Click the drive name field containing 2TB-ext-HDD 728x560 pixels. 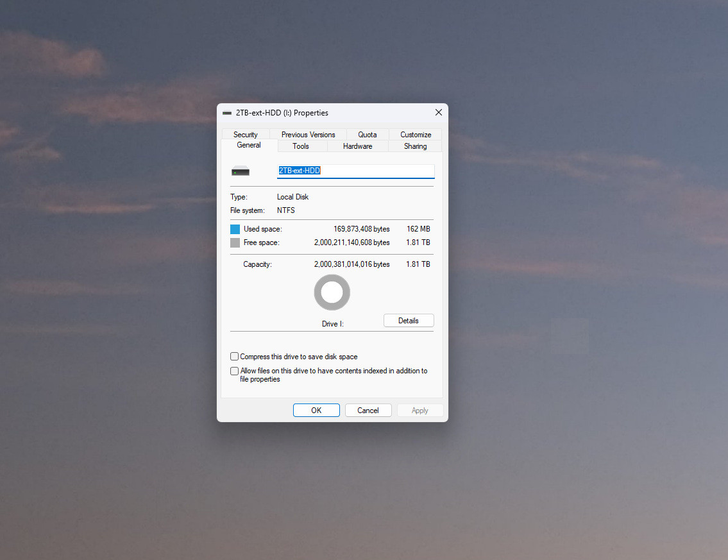[355, 171]
